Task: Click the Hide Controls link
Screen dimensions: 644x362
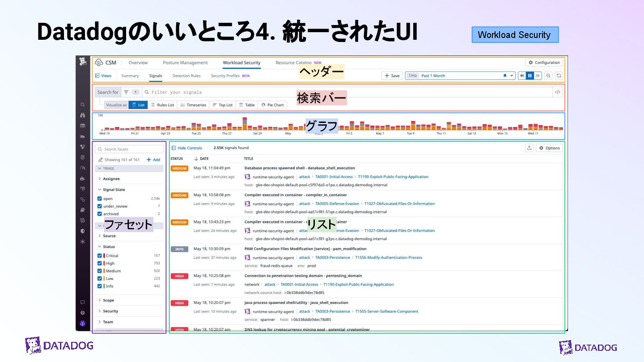Action: (187, 148)
